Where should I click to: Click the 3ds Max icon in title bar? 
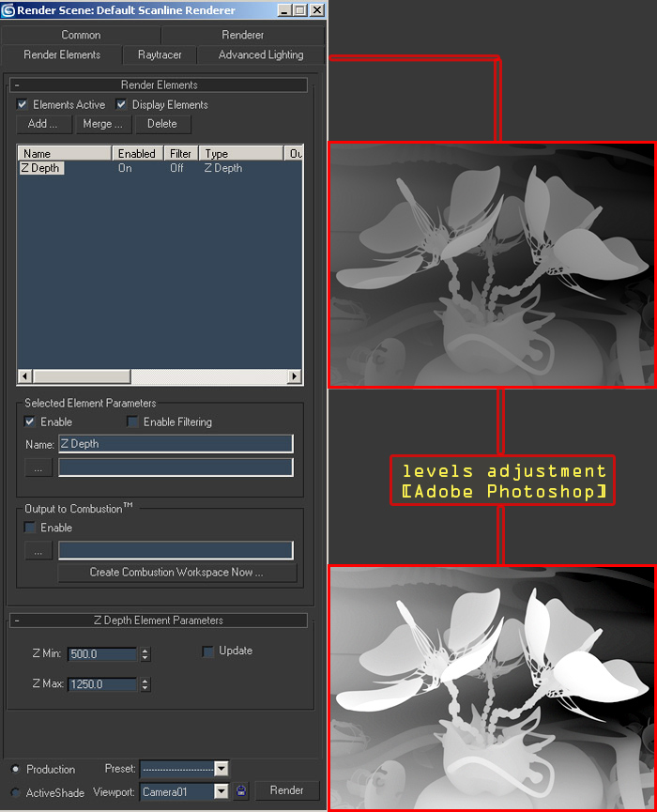(x=8, y=10)
